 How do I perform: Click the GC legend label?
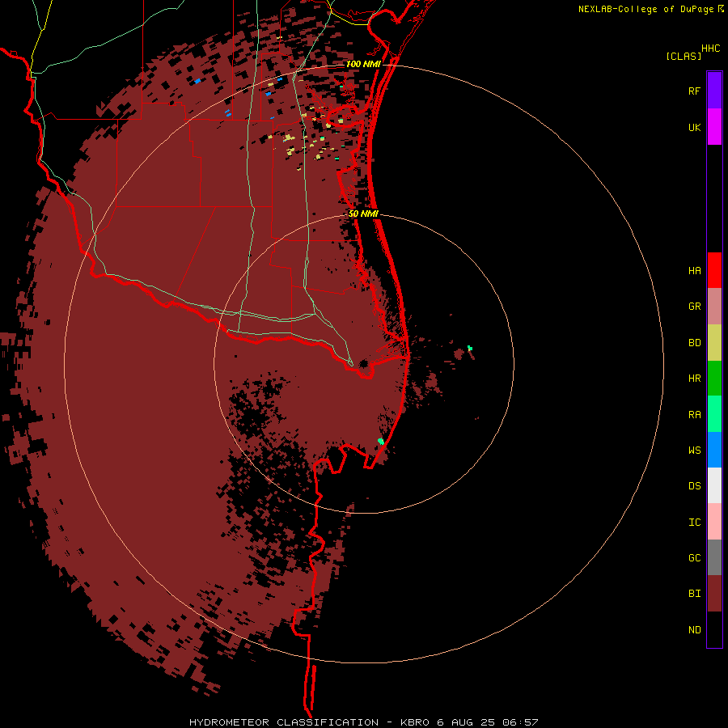tap(694, 558)
